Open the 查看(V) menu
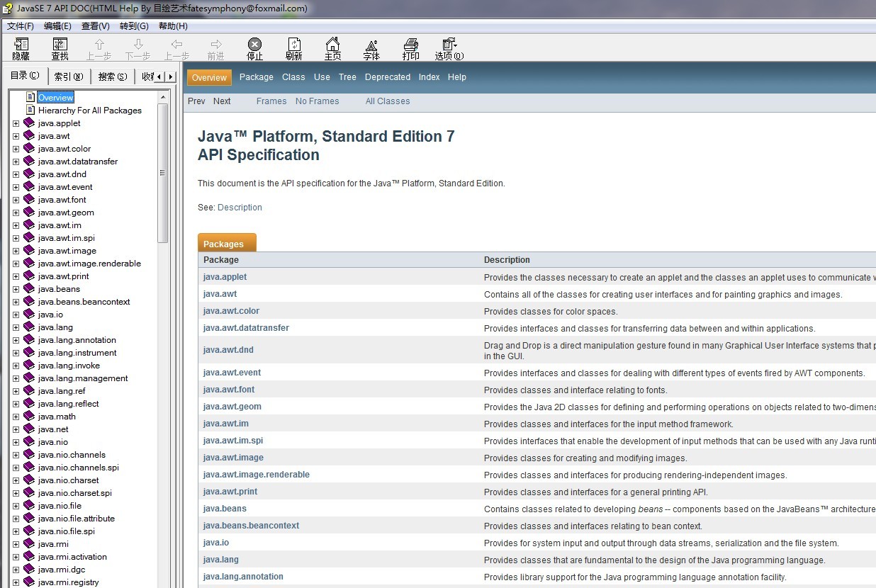 click(x=96, y=26)
